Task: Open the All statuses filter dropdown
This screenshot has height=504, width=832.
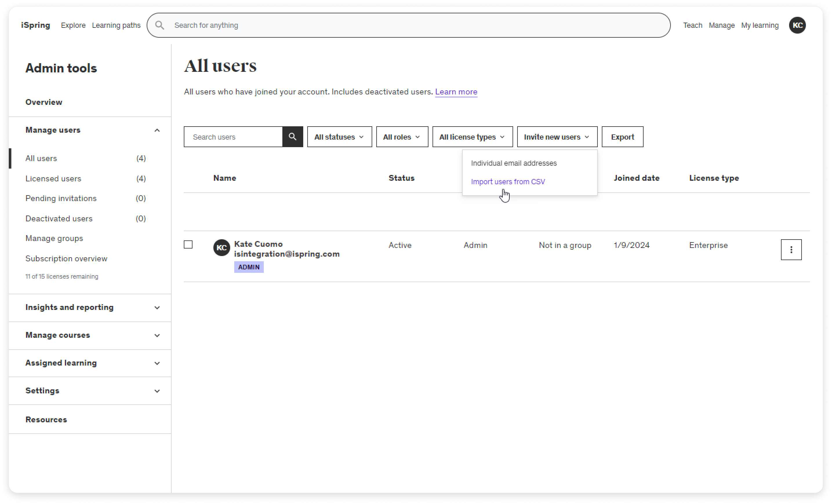Action: 339,137
